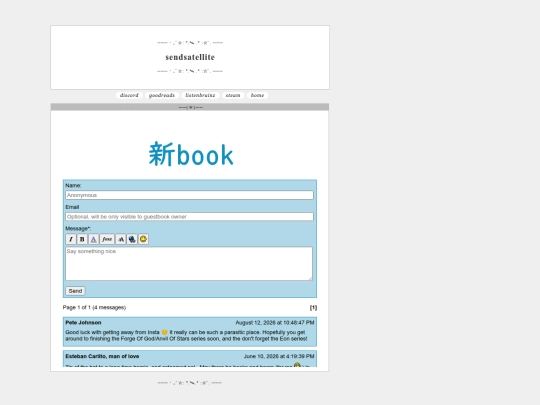
Task: Click into the message text area
Action: coord(189,263)
